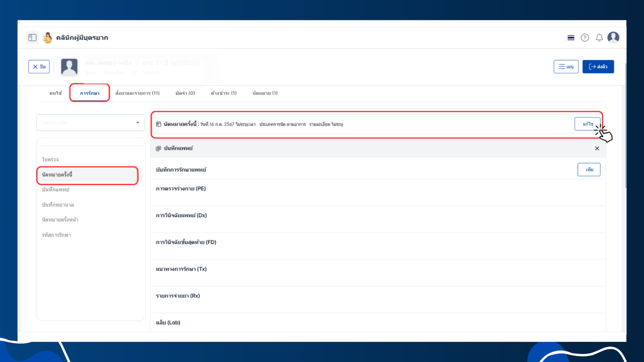Toggle the sidebar panel icon
Image resolution: width=644 pixels, height=362 pixels.
pos(32,38)
